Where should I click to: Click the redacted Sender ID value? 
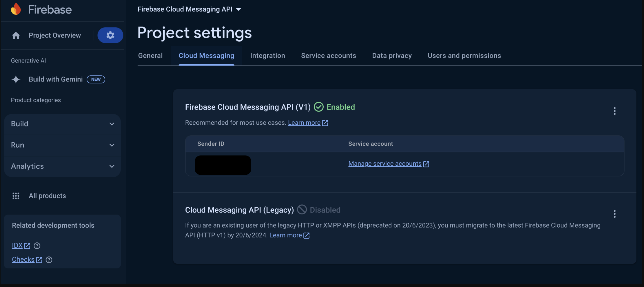coord(223,165)
